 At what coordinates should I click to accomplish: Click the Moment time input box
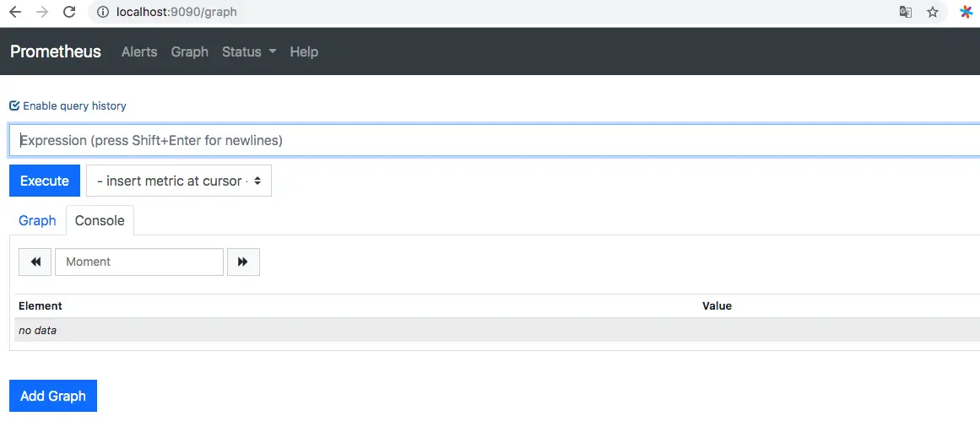139,262
